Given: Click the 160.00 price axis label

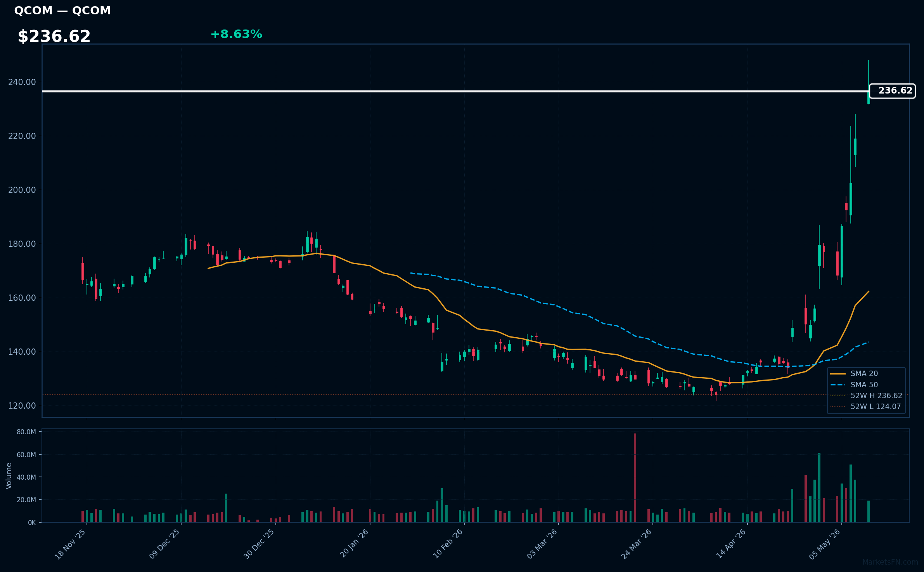Looking at the screenshot, I should (22, 298).
